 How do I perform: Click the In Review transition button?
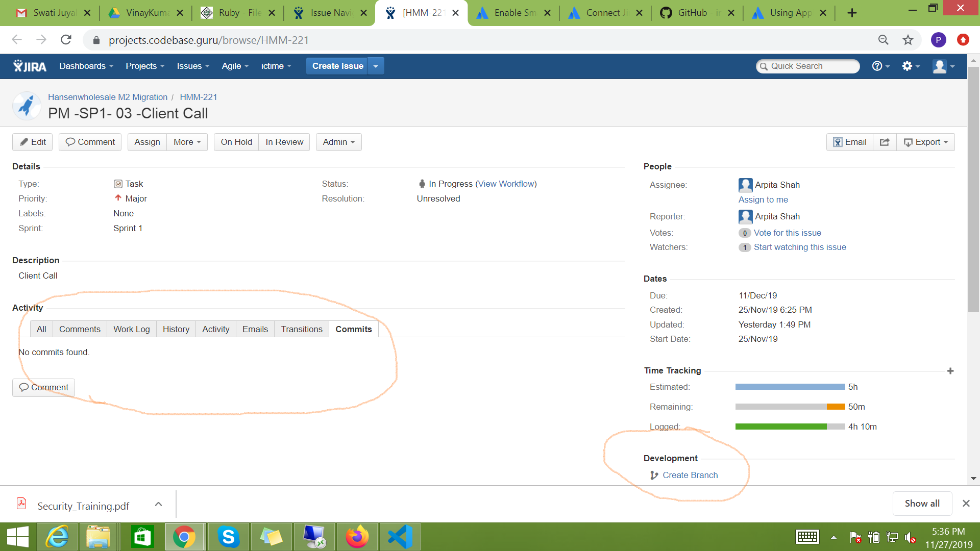point(284,142)
